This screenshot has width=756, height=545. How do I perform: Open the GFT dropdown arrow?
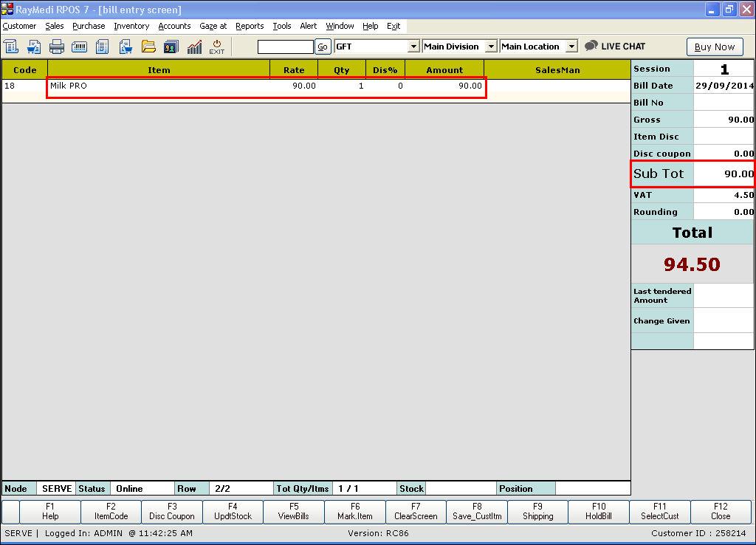(413, 47)
